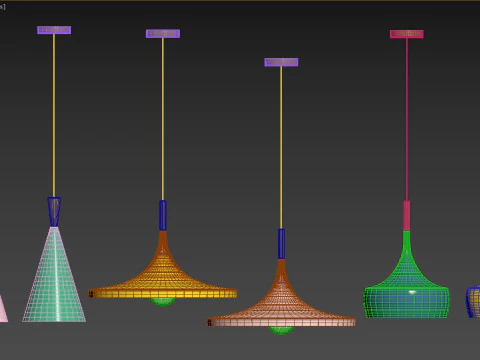
Task: Pick the pink ceiling mount of the green lamp
Action: click(x=407, y=34)
